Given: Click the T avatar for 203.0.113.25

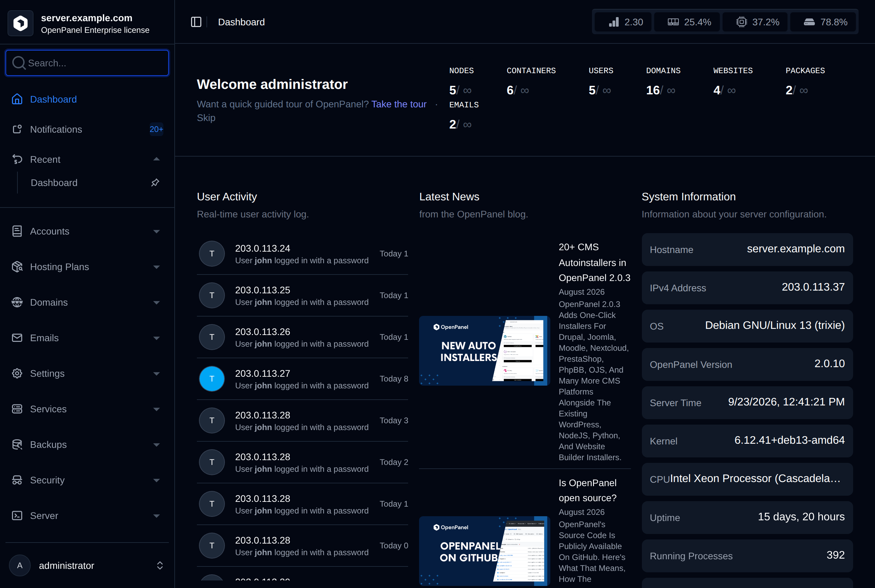Looking at the screenshot, I should [212, 295].
